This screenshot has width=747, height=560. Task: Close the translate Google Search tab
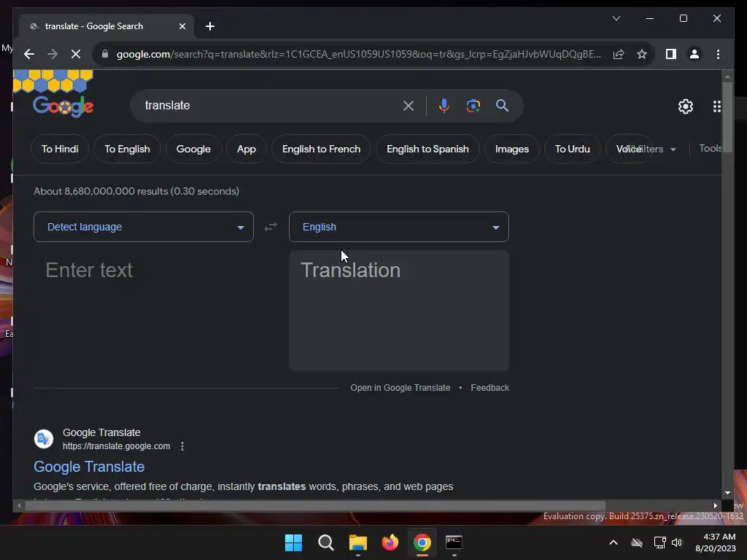coord(182,26)
